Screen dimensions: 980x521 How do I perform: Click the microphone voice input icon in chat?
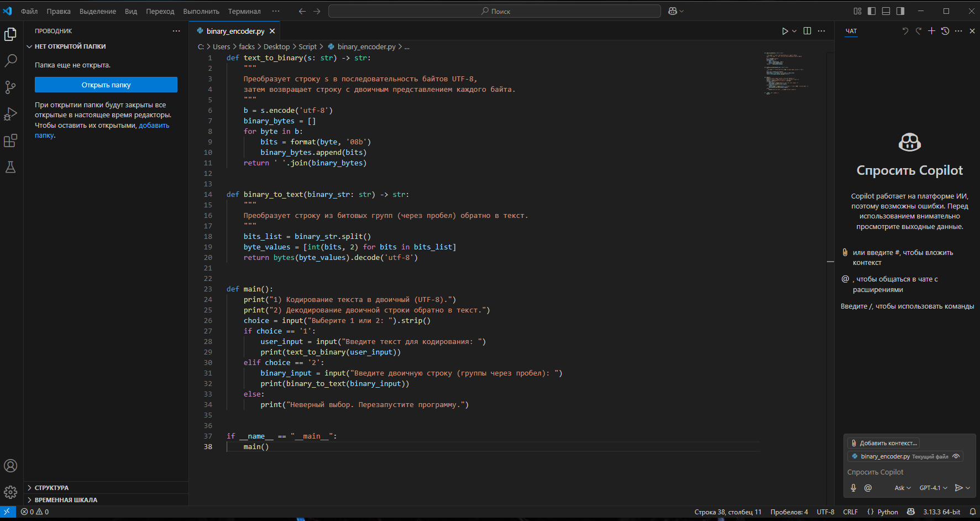853,488
